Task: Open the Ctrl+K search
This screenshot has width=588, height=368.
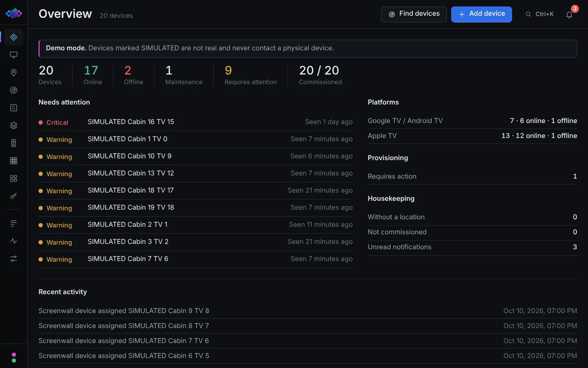Action: pos(540,14)
